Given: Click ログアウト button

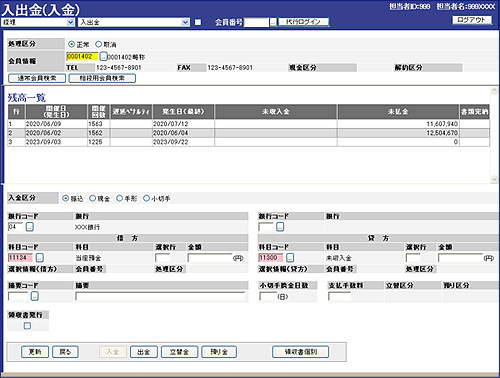Looking at the screenshot, I should click(x=472, y=20).
